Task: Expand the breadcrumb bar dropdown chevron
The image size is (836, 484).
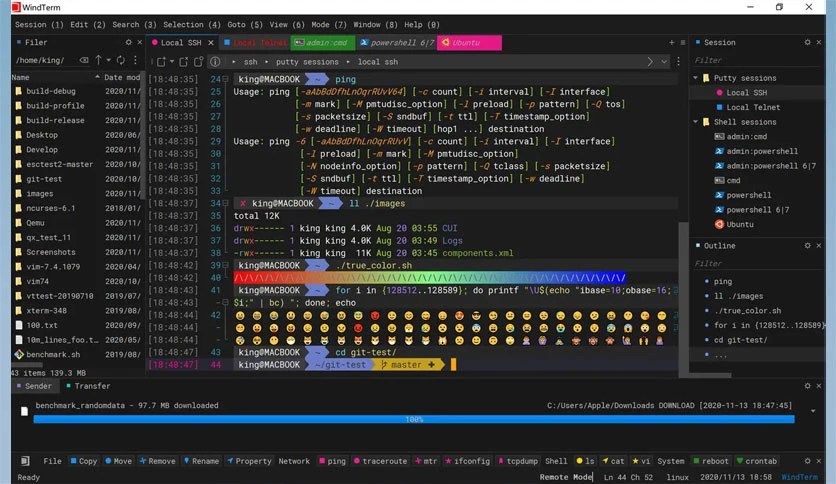Action: point(664,62)
